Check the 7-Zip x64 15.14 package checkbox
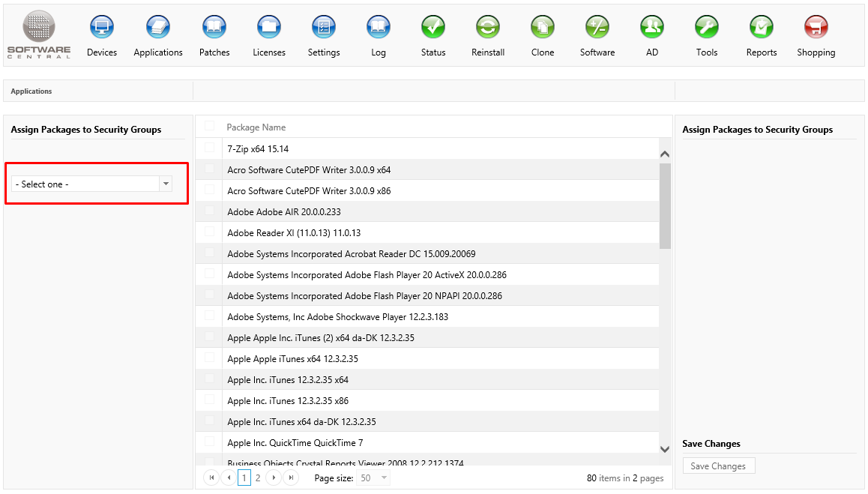868x494 pixels. coord(210,148)
